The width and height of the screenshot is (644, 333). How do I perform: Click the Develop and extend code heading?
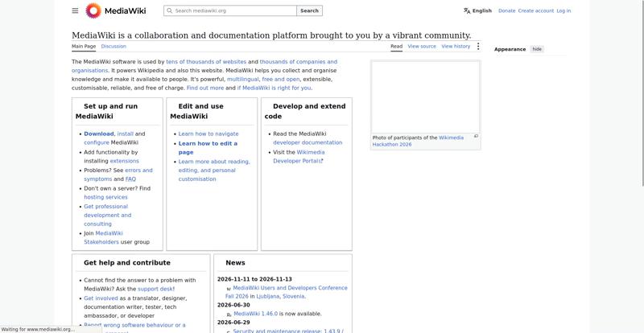pos(305,111)
